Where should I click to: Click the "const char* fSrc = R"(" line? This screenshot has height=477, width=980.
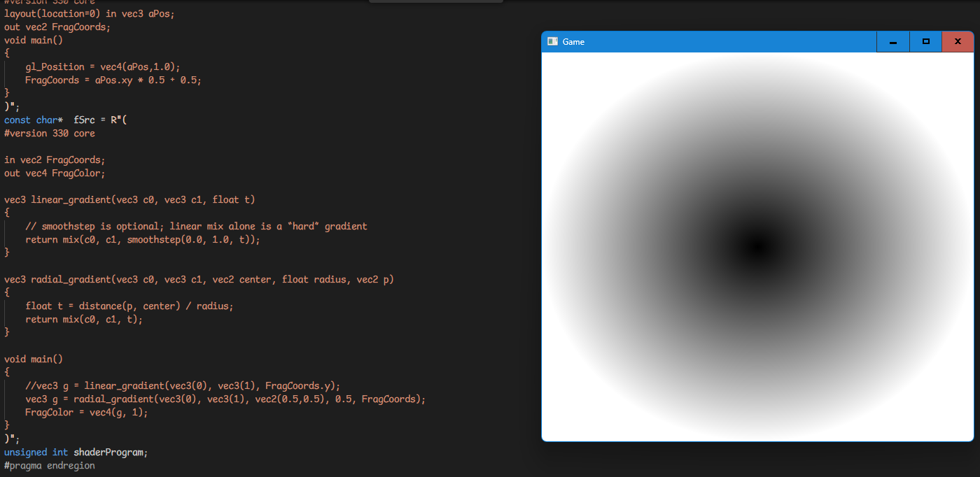65,120
